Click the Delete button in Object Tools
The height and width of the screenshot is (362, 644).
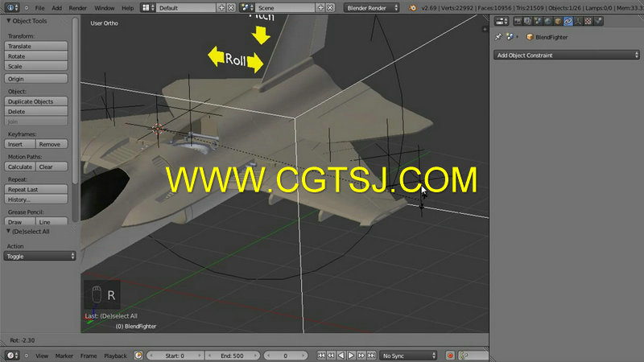[x=36, y=112]
